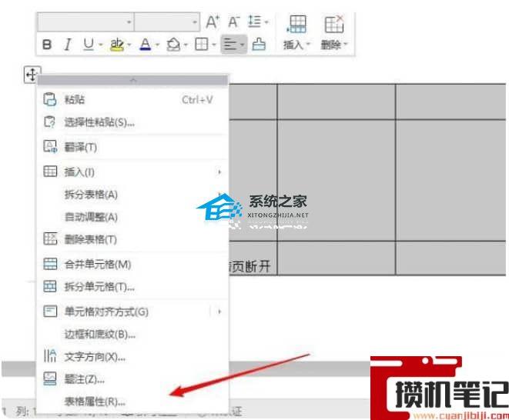
Task: Click the split cells icon
Action: [x=50, y=286]
